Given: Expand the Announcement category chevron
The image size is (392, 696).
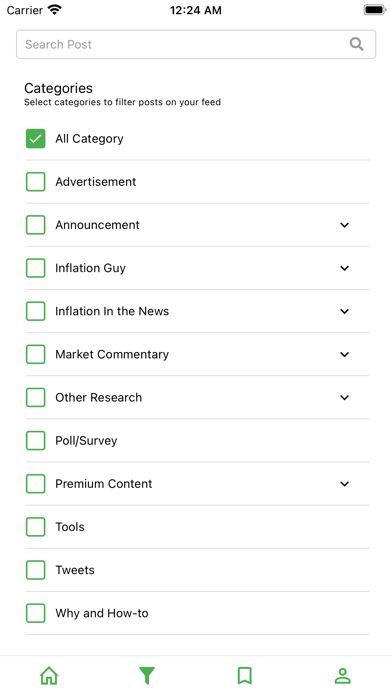Looking at the screenshot, I should pyautogui.click(x=344, y=225).
